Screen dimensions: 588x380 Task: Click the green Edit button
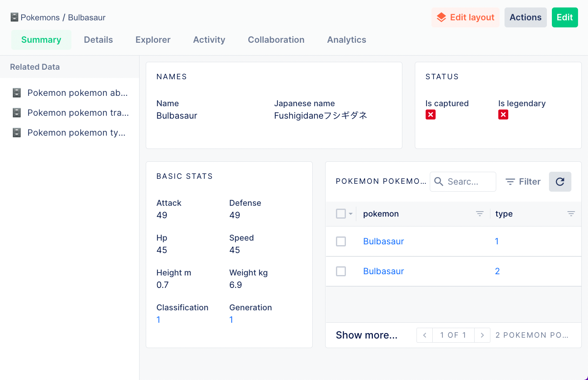pyautogui.click(x=565, y=17)
